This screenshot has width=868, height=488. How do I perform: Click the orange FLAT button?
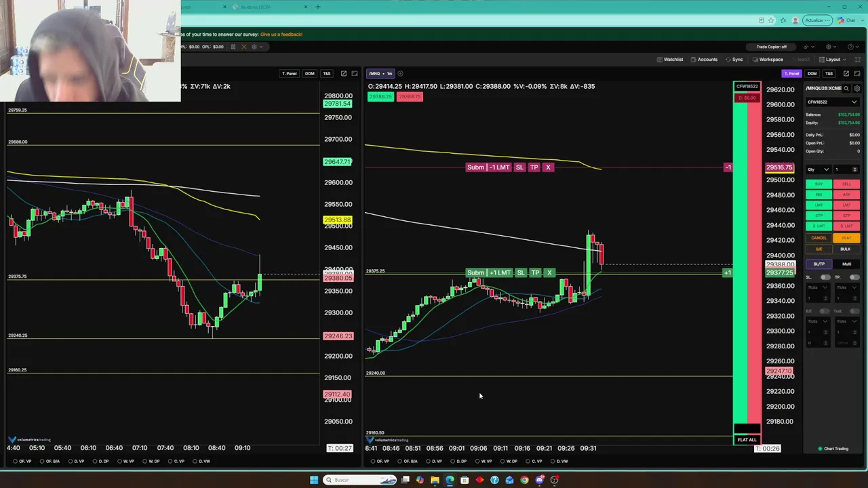846,238
